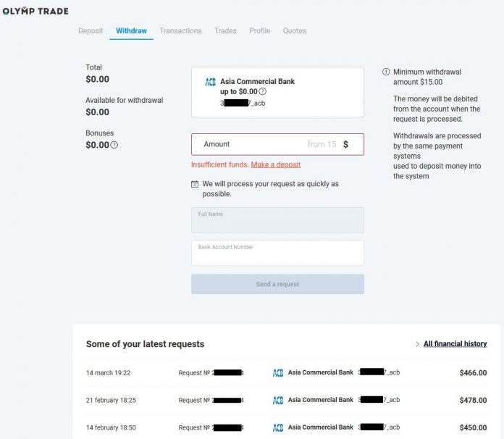
Task: Click ACB icon in 14 march request
Action: pyautogui.click(x=278, y=373)
